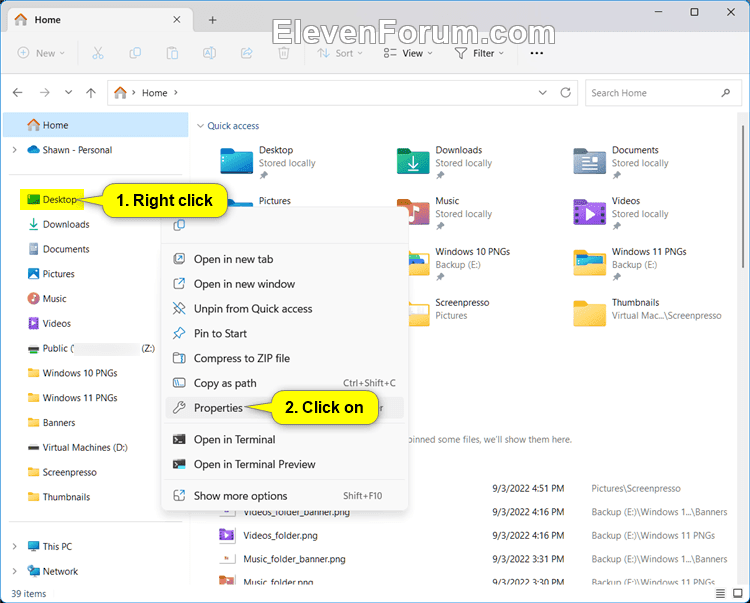Open a new tab with plus button
This screenshot has height=603, width=750.
click(x=212, y=20)
